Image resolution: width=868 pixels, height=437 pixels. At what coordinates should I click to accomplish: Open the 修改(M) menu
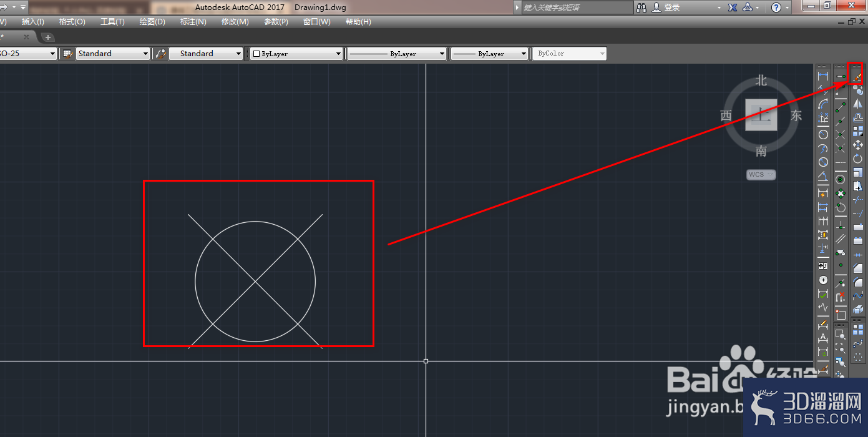click(x=235, y=21)
